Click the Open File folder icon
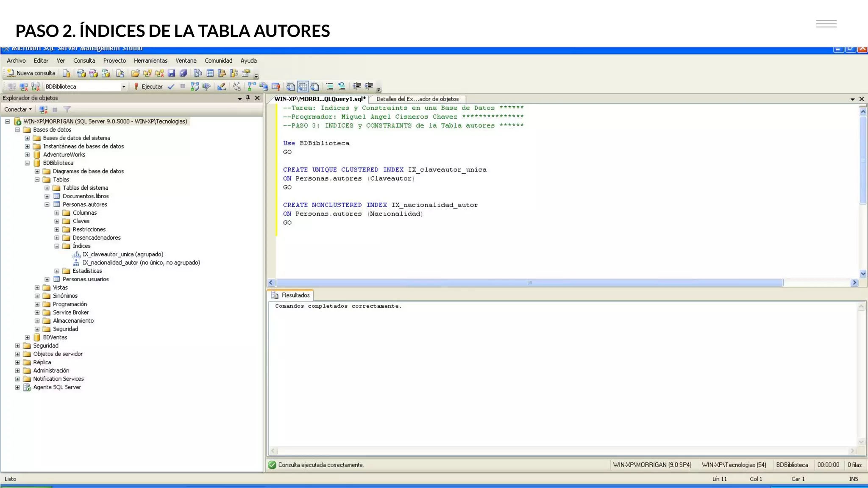 point(135,73)
